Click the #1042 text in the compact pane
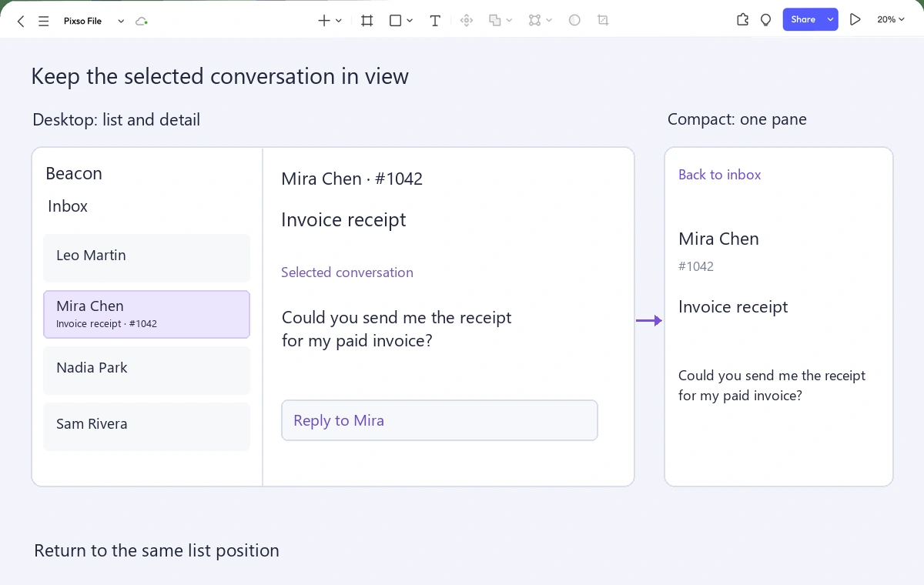Image resolution: width=924 pixels, height=585 pixels. tap(696, 266)
